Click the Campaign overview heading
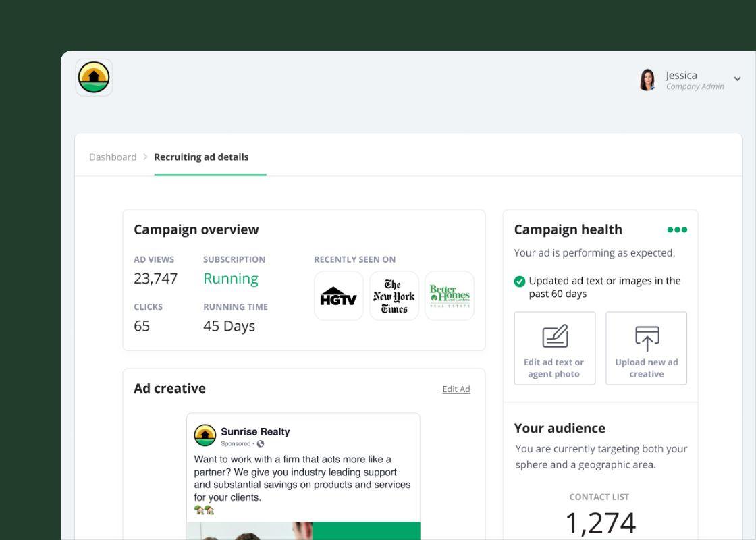 [x=196, y=230]
